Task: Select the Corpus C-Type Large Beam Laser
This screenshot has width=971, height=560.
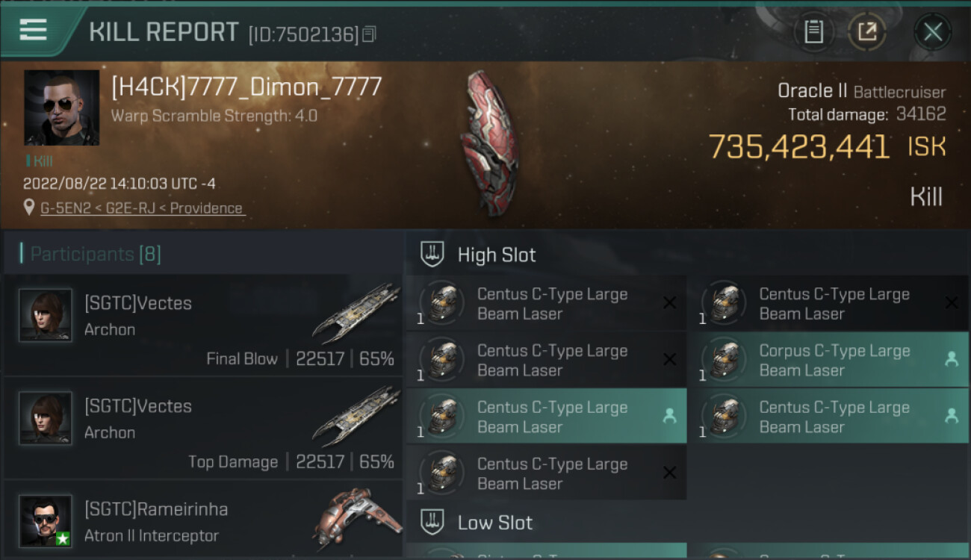Action: [x=828, y=360]
